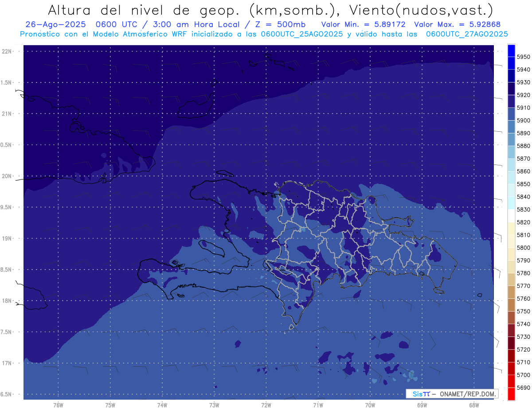The width and height of the screenshot is (532, 411).
Task: Click the '5730' colorbar value
Action: click(523, 337)
